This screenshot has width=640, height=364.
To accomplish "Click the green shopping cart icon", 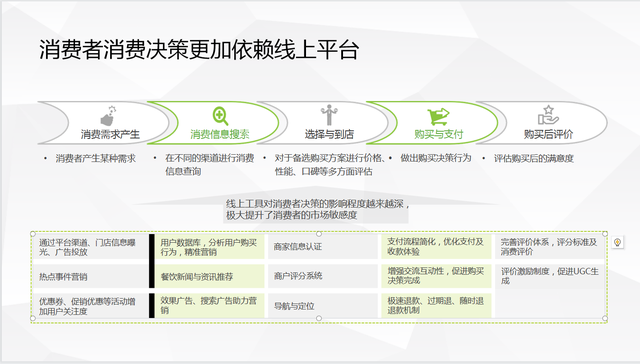I will click(x=438, y=117).
